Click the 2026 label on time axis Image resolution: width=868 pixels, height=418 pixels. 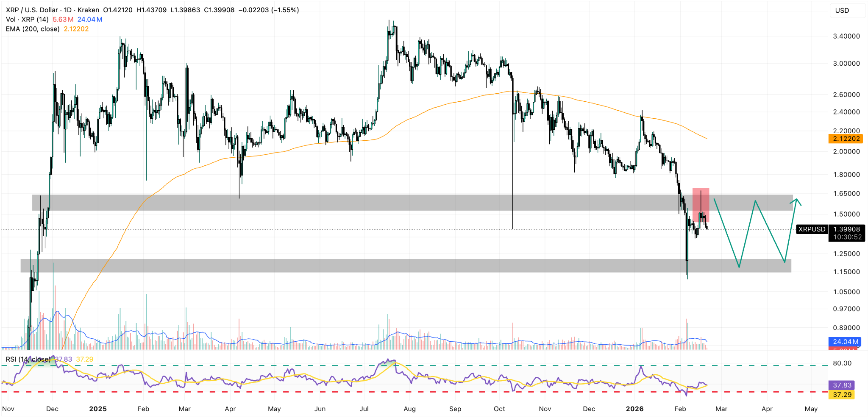(x=634, y=409)
